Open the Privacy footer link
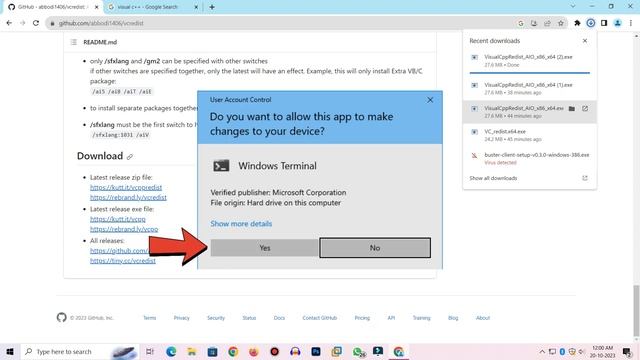The width and height of the screenshot is (640, 360). tap(182, 318)
